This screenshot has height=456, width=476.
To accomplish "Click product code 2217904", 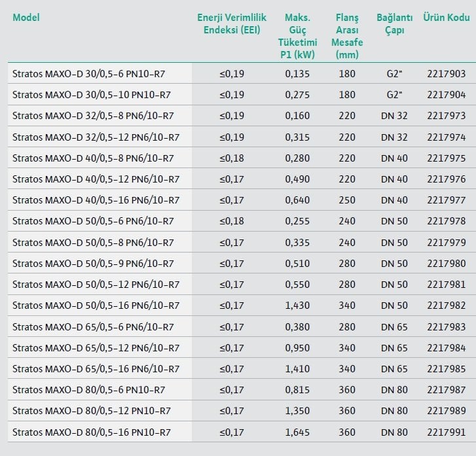I will point(447,95).
